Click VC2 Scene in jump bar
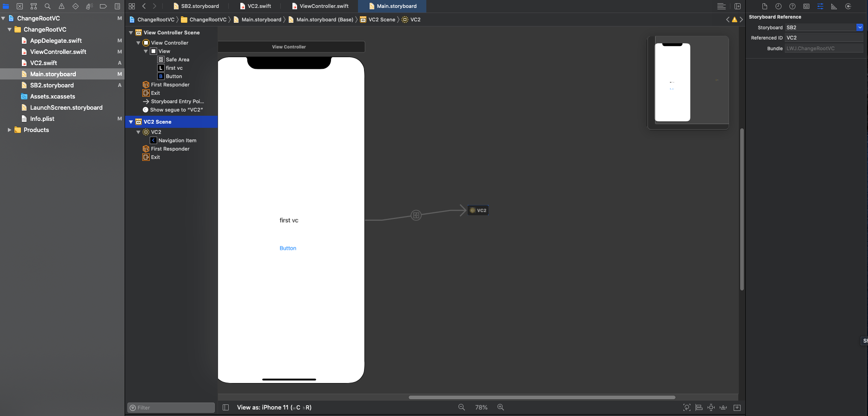Viewport: 868px width, 416px height. pos(378,20)
